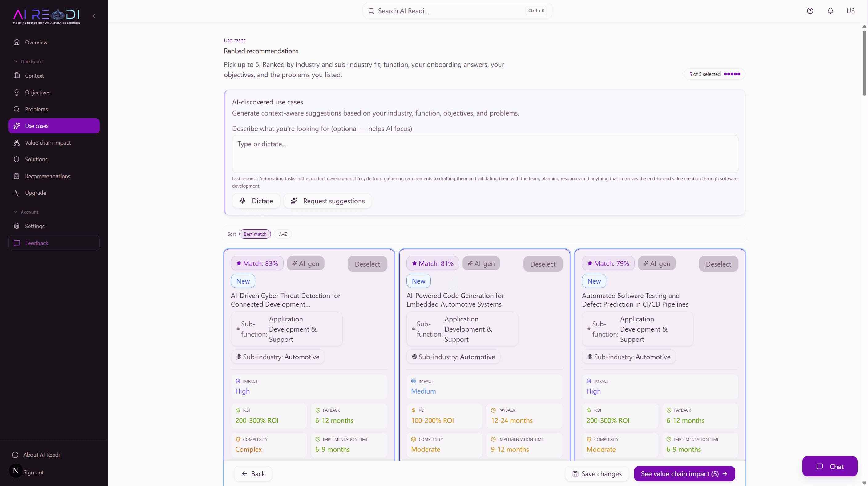Click the search magnifier icon
Screen dimensions: 868x486
coord(371,11)
